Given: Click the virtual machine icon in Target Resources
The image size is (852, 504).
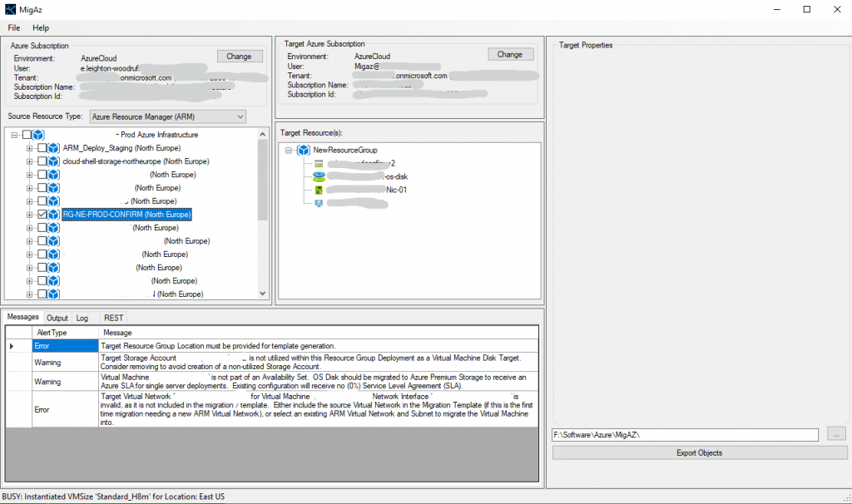Looking at the screenshot, I should tap(319, 203).
